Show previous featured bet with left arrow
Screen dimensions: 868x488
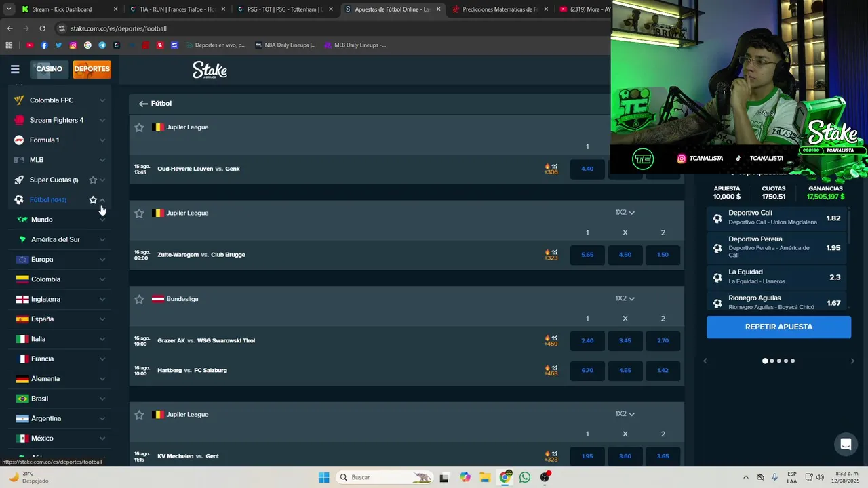705,361
